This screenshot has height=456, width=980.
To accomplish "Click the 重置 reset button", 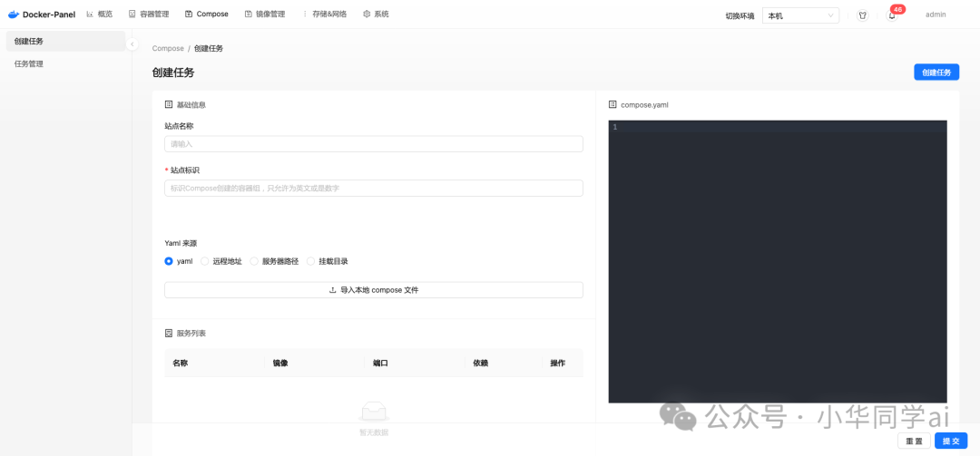I will tap(914, 441).
